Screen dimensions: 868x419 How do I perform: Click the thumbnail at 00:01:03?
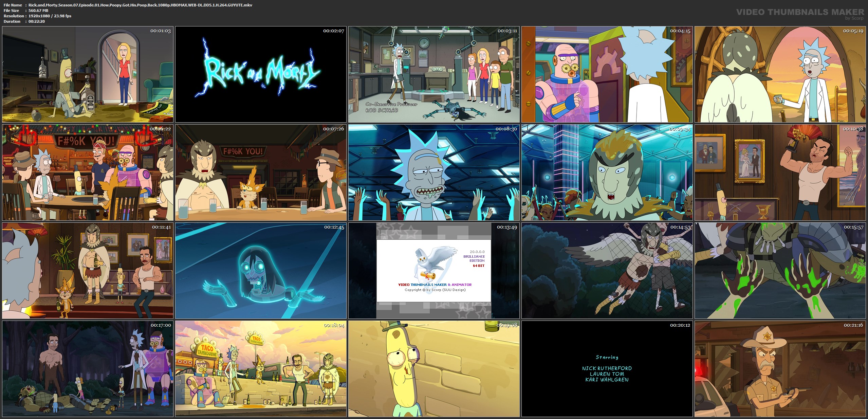pos(88,74)
